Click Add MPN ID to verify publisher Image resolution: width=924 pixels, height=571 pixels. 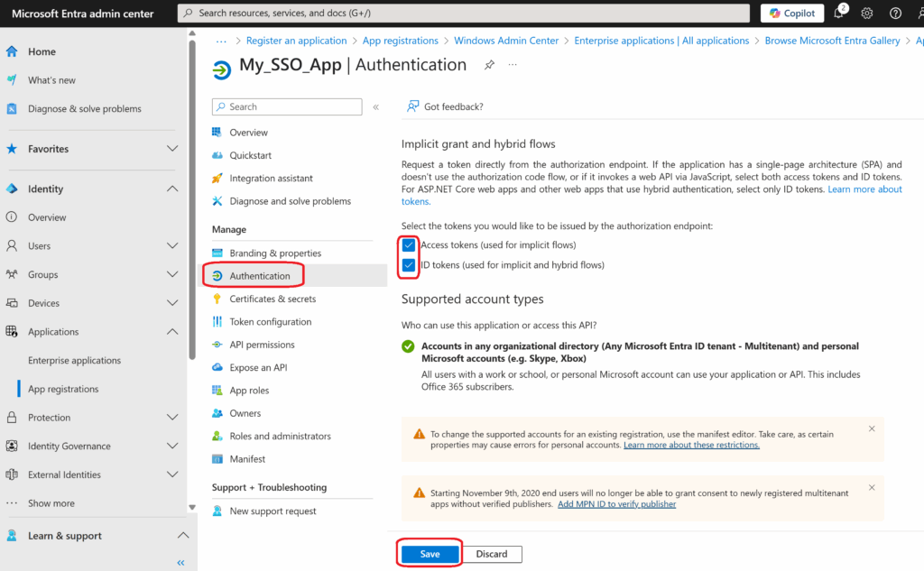click(616, 504)
